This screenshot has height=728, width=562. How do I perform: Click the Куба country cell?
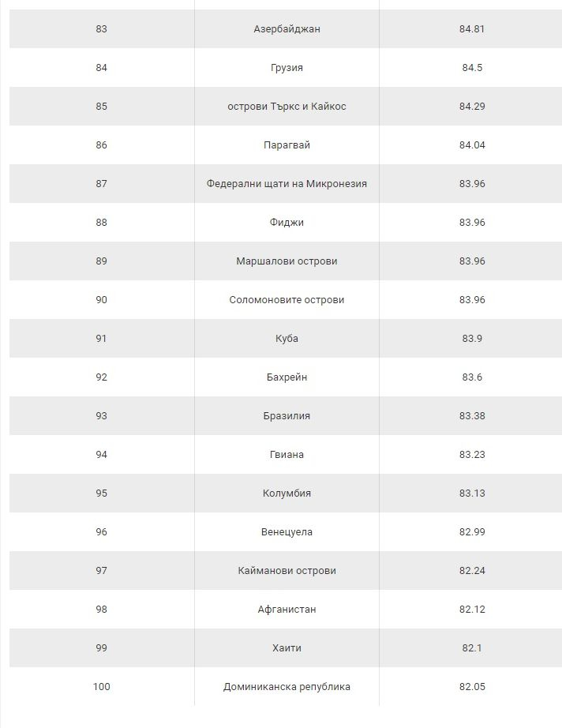[287, 339]
